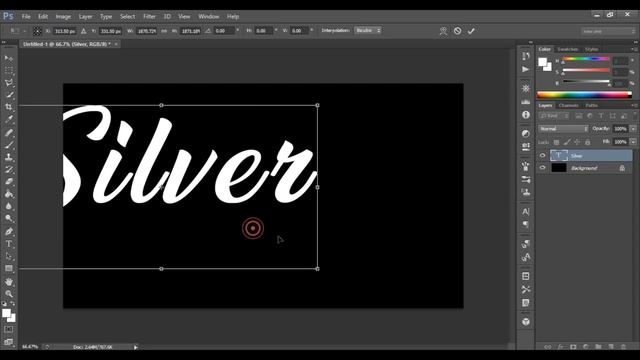Click the transform width input field

click(146, 31)
